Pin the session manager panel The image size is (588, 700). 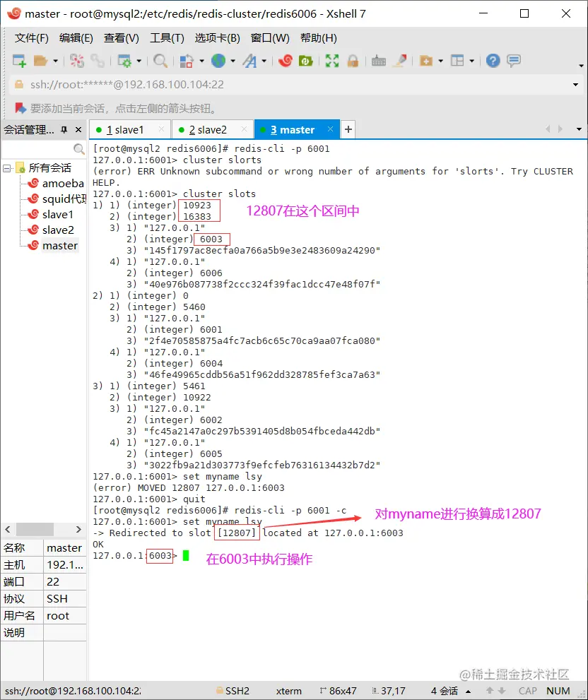[x=64, y=130]
